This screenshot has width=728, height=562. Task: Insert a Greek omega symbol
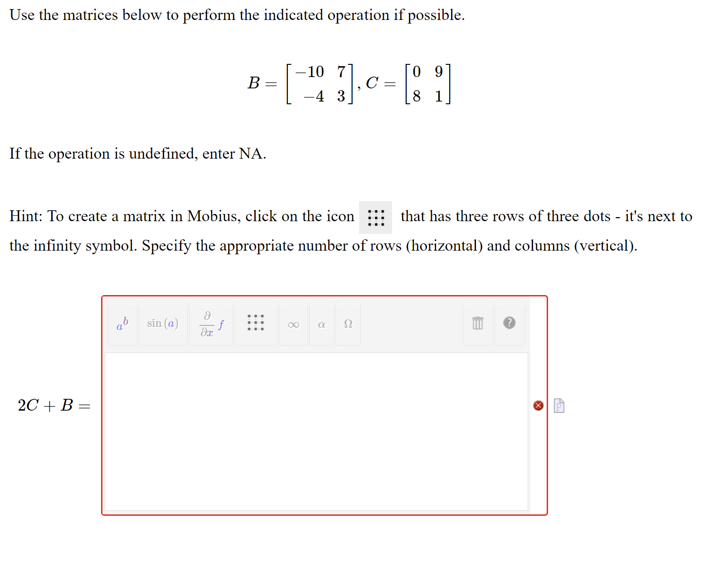point(347,324)
